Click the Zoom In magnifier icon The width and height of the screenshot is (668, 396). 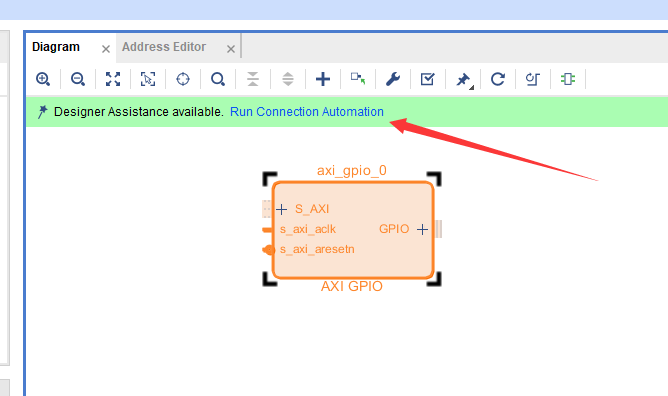[x=43, y=79]
